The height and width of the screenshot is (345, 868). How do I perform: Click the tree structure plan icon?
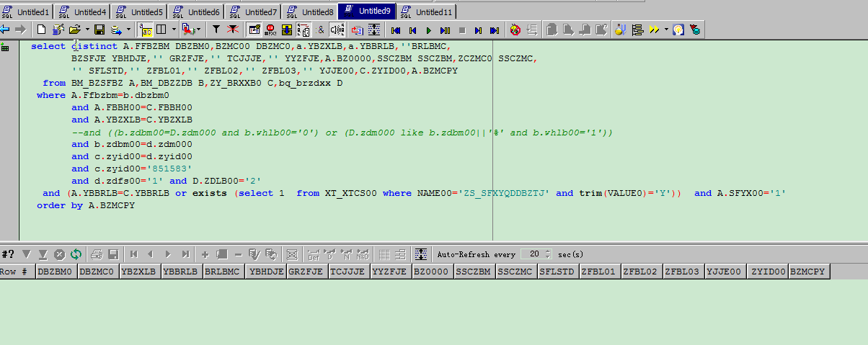637,30
